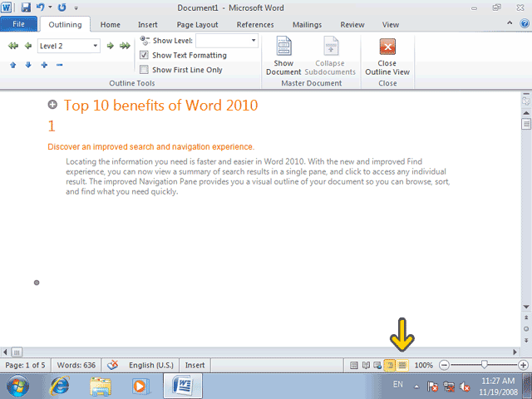This screenshot has height=399, width=532.
Task: Switch to Full Screen Reading view icon
Action: pyautogui.click(x=366, y=366)
